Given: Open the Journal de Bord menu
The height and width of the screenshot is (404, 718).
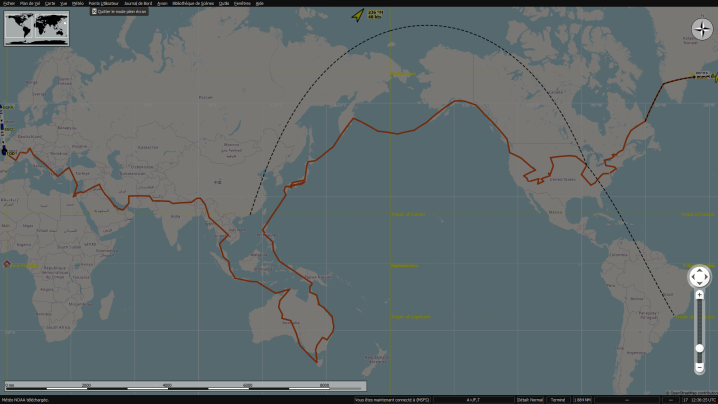Looking at the screenshot, I should 138,3.
